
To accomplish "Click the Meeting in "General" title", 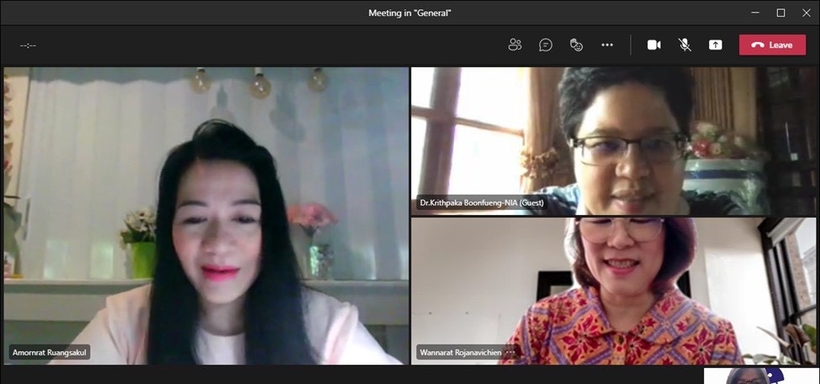I will [x=409, y=13].
